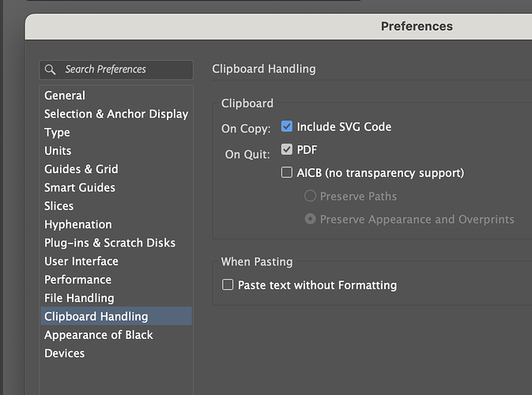Disable the Include SVG Code checkbox
The width and height of the screenshot is (532, 395).
pos(287,126)
